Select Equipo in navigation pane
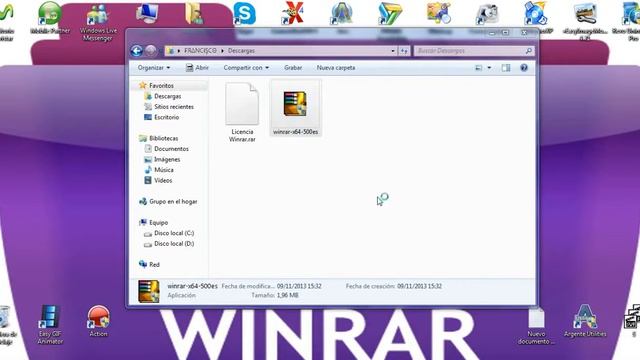The width and height of the screenshot is (640, 360). pos(158,223)
